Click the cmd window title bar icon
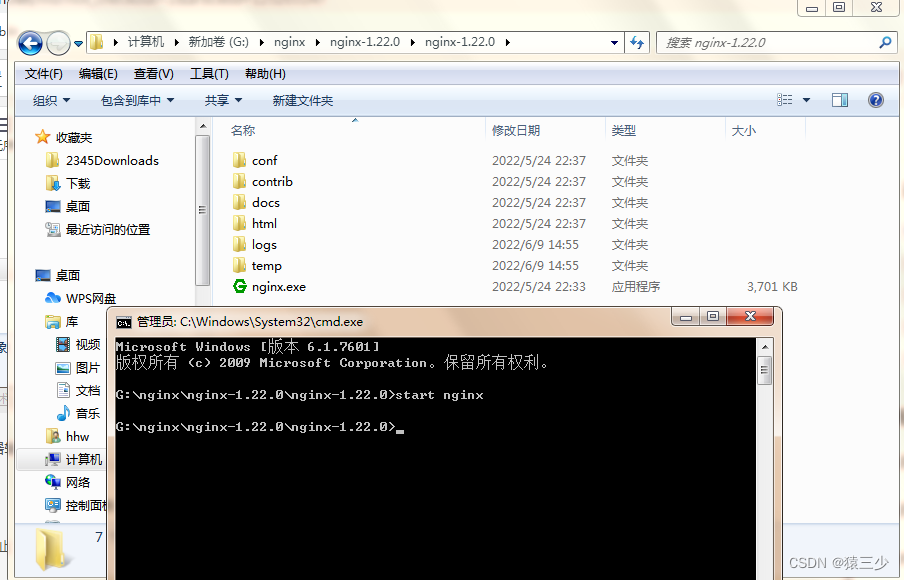This screenshot has height=580, width=904. pyautogui.click(x=123, y=322)
